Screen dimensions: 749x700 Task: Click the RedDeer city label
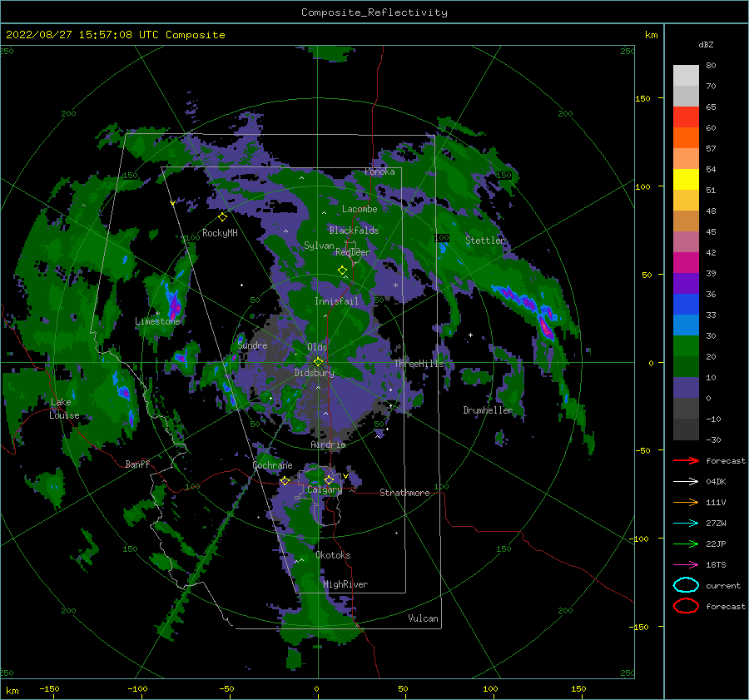click(353, 252)
